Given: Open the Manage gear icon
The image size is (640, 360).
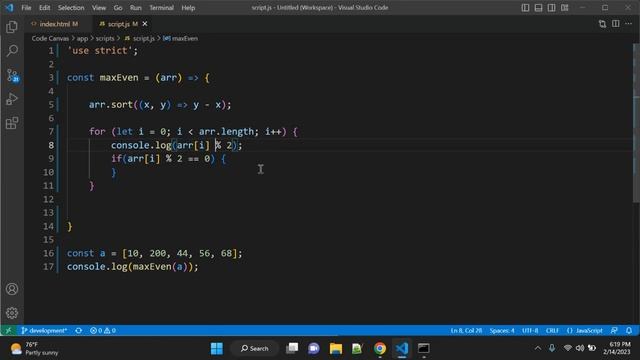Looking at the screenshot, I should [x=12, y=313].
